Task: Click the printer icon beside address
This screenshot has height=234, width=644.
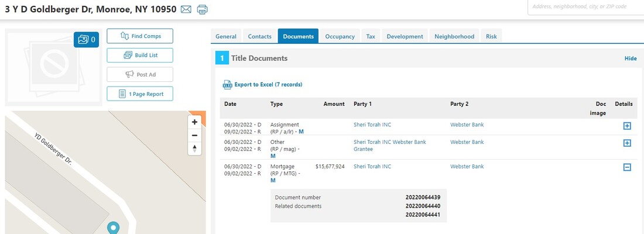Action: [x=202, y=9]
